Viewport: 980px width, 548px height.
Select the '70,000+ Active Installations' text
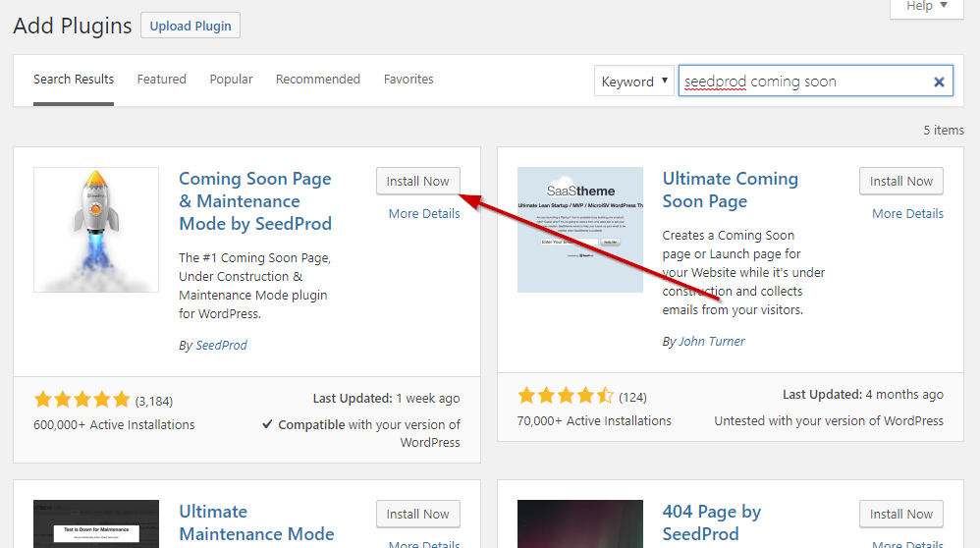tap(594, 421)
